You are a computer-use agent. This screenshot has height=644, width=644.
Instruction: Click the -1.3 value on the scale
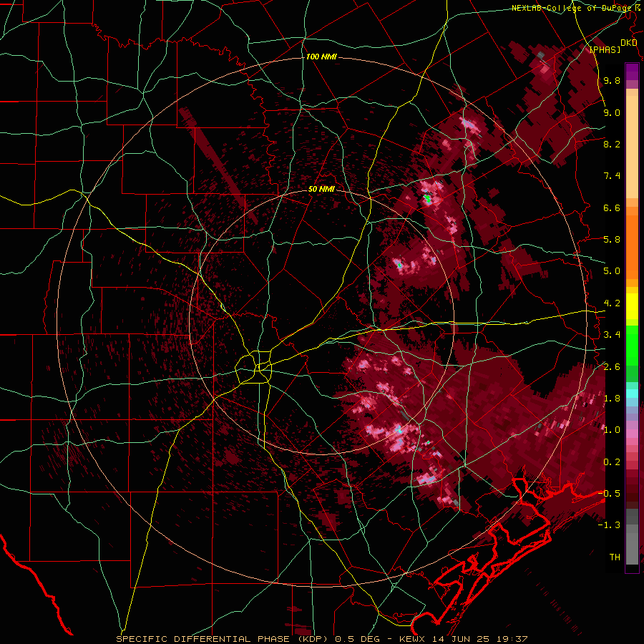pyautogui.click(x=610, y=525)
